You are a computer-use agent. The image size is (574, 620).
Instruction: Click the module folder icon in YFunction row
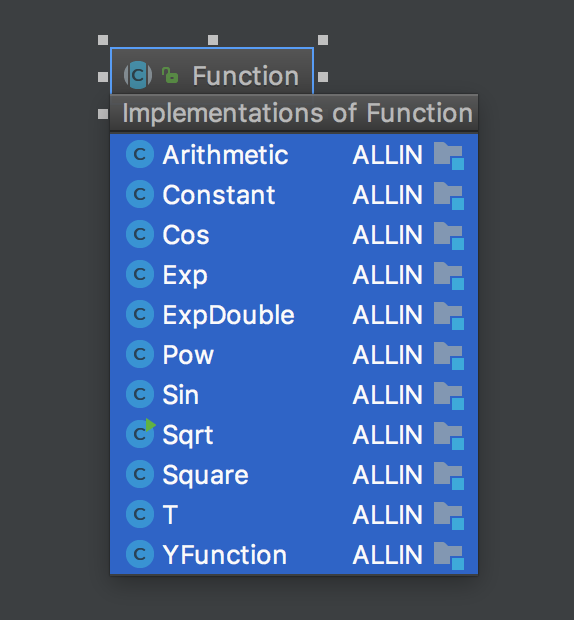pyautogui.click(x=449, y=556)
